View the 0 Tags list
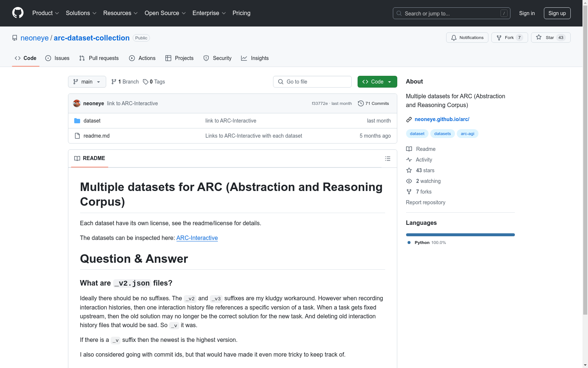The height and width of the screenshot is (368, 588). [x=154, y=82]
